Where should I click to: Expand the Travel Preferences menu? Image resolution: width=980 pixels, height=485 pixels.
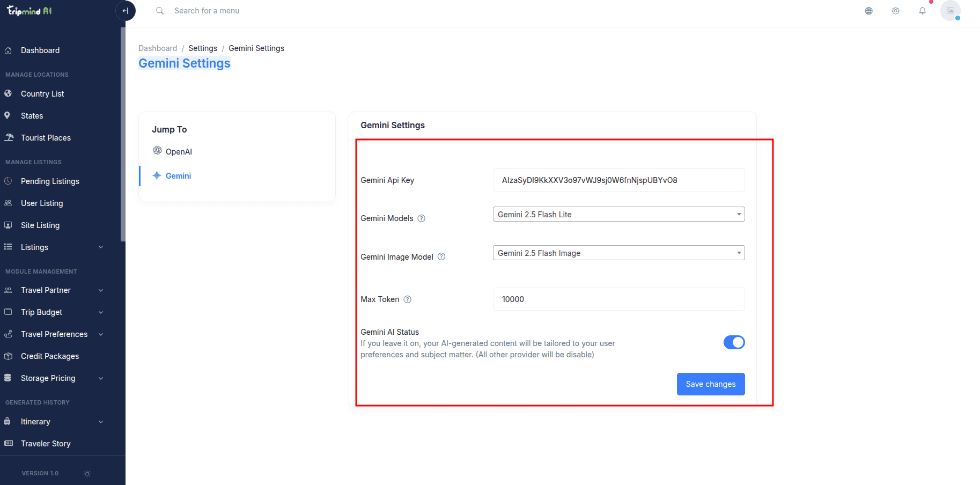point(54,334)
